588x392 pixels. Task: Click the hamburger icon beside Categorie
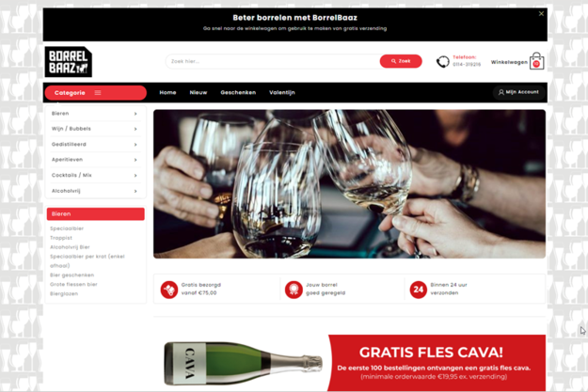click(98, 92)
